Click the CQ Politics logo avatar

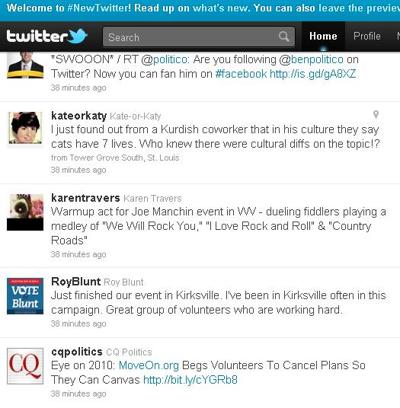click(x=25, y=366)
